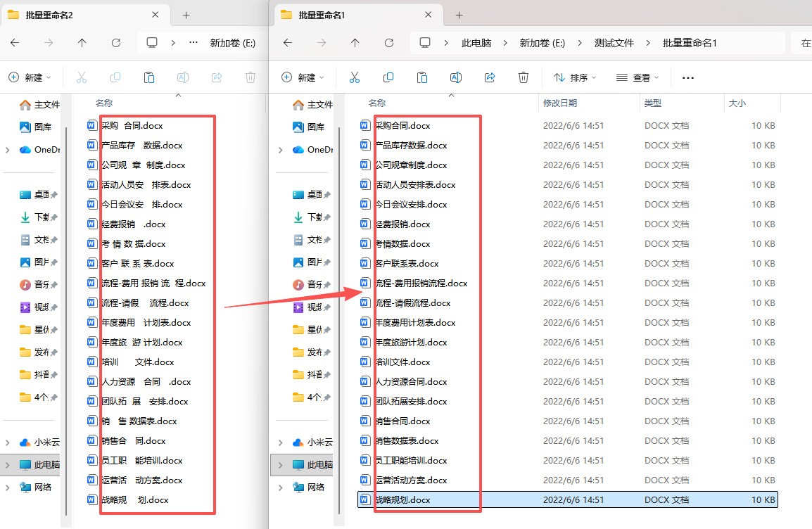Click sidebar scrollbar in 批量重命名1 window
Image resolution: width=812 pixels, height=529 pixels.
point(339,321)
